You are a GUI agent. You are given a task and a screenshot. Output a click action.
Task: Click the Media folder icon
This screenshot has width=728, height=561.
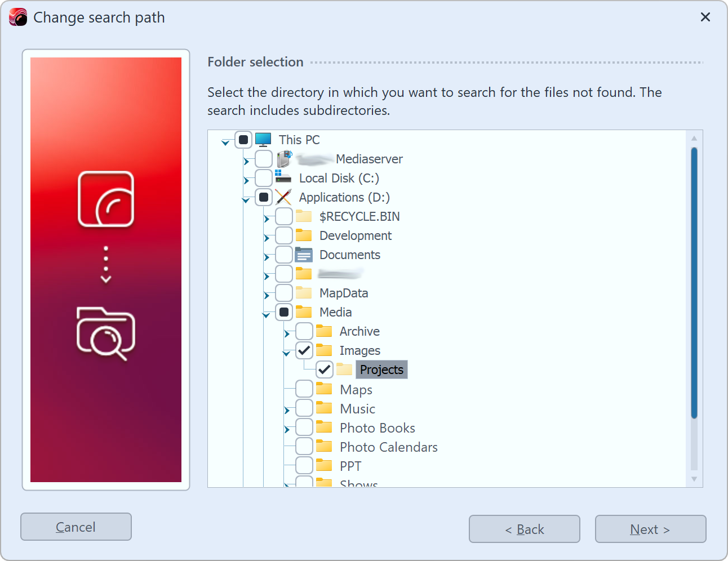(x=304, y=311)
